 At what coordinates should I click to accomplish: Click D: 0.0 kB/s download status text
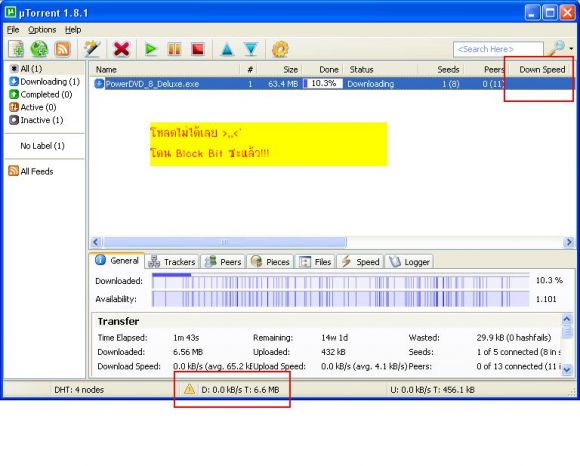240,390
